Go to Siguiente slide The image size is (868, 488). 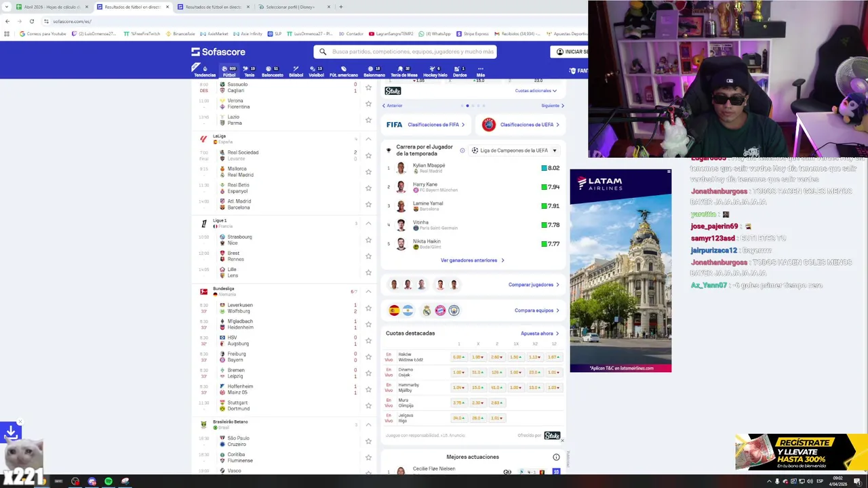tap(553, 106)
